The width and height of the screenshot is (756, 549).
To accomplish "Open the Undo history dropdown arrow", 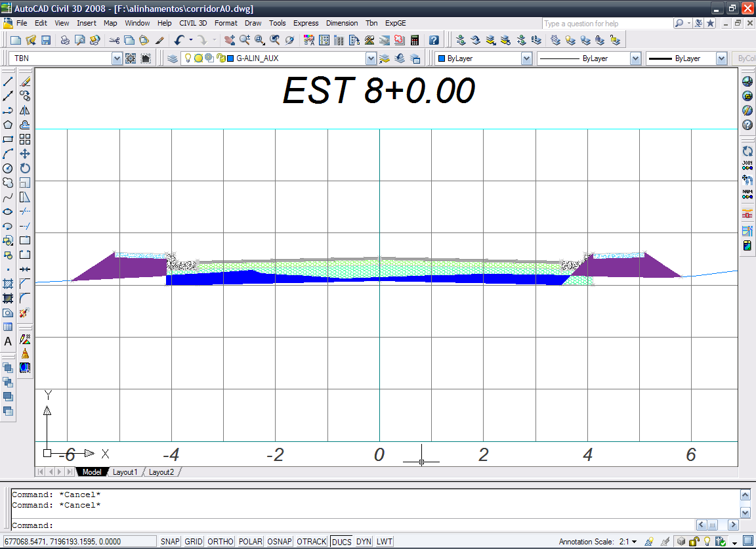I will pyautogui.click(x=191, y=40).
